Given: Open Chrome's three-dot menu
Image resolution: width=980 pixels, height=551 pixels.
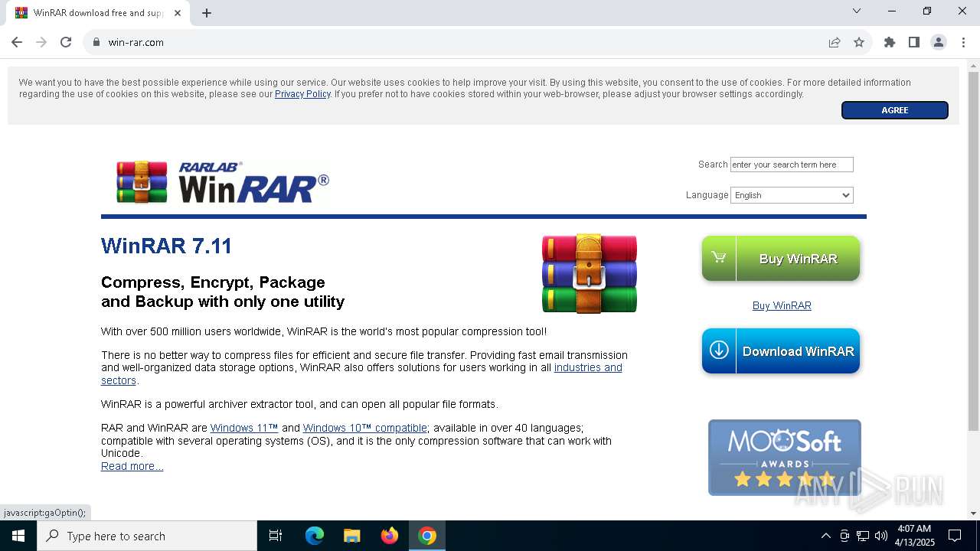Looking at the screenshot, I should click(963, 42).
